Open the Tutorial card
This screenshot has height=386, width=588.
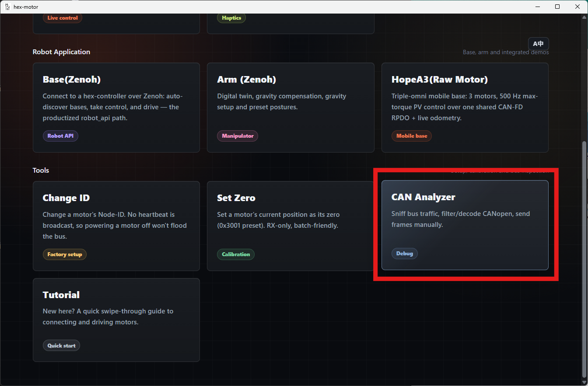click(116, 320)
